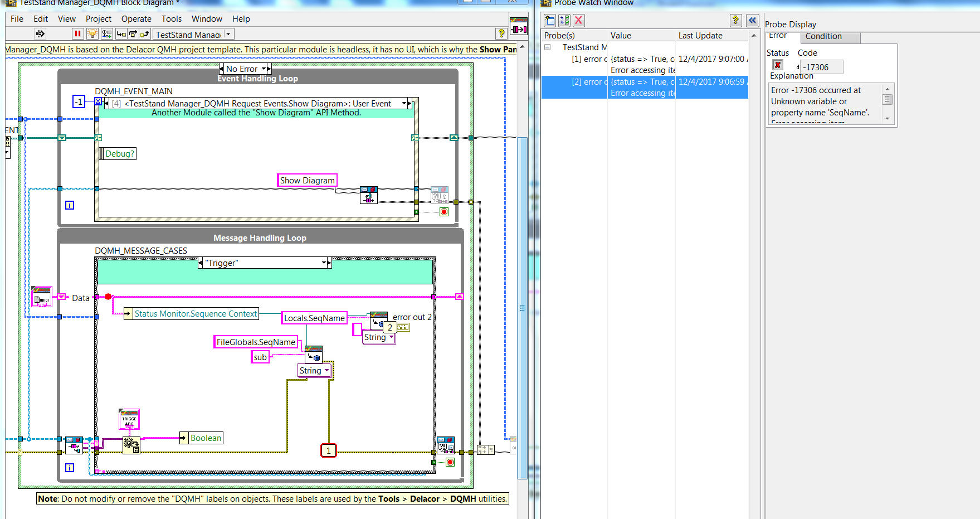The image size is (980, 519).
Task: Click the Step Into button
Action: coord(121,34)
